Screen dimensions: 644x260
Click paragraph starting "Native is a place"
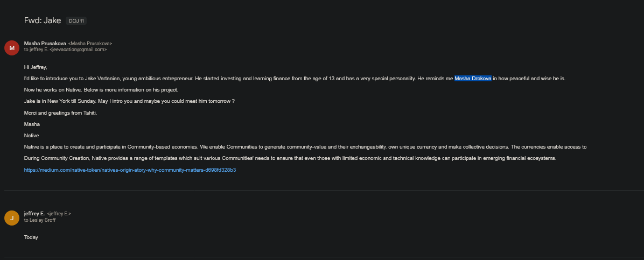coord(305,147)
